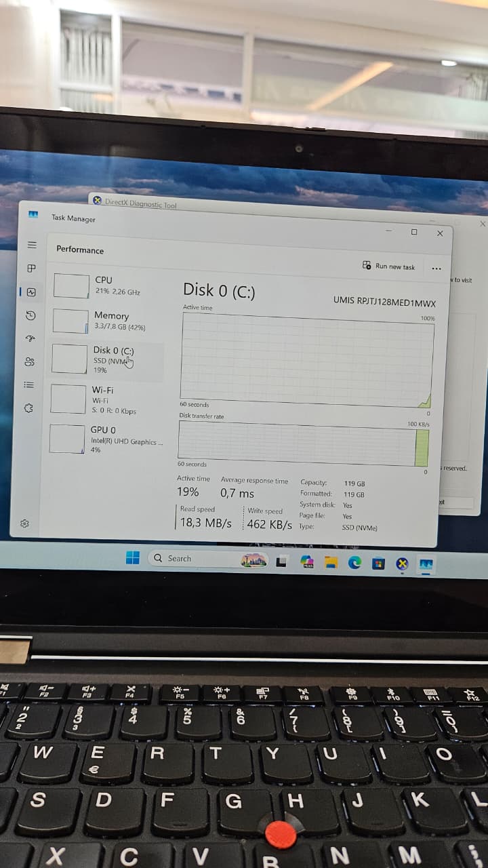Click the Task Manager title bar icon
The image size is (488, 868).
[x=33, y=214]
